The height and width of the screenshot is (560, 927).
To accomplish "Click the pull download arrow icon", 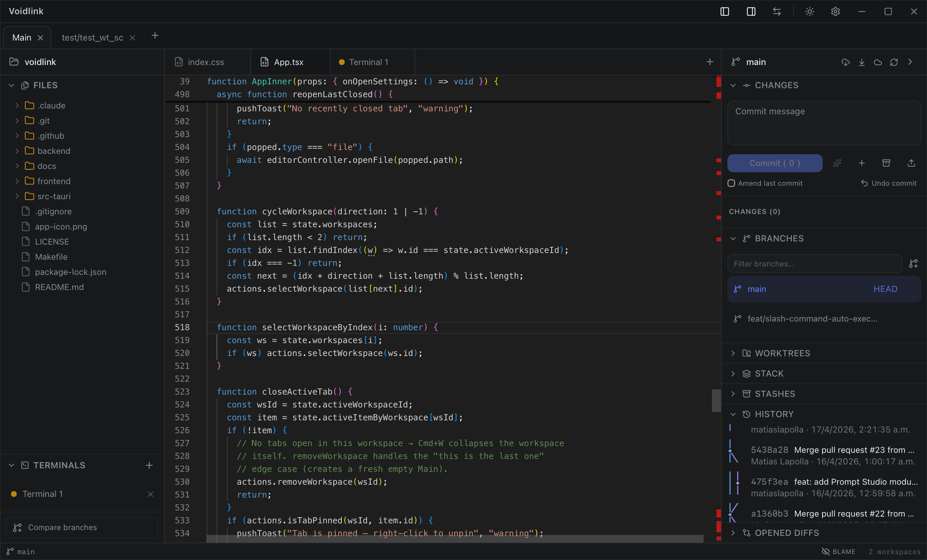I will pos(862,62).
